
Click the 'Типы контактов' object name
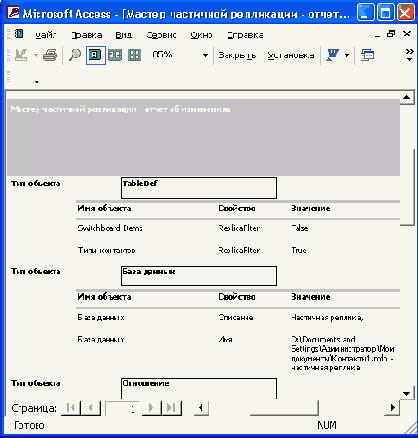tap(106, 250)
